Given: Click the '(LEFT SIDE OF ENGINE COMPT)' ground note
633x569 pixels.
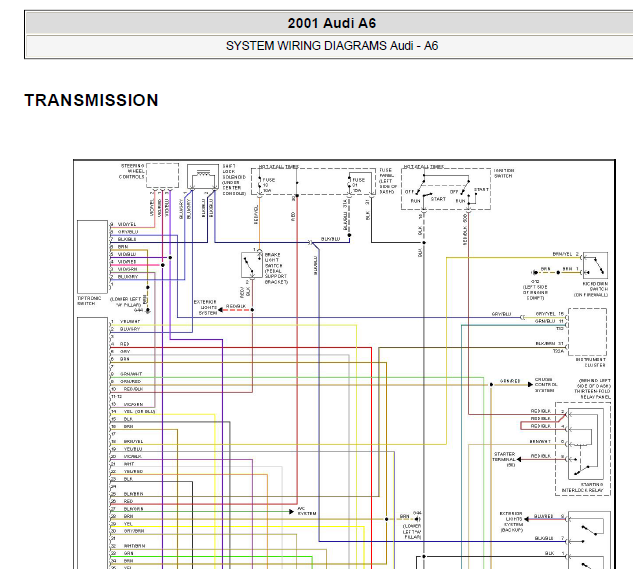Looking at the screenshot, I should 535,292.
